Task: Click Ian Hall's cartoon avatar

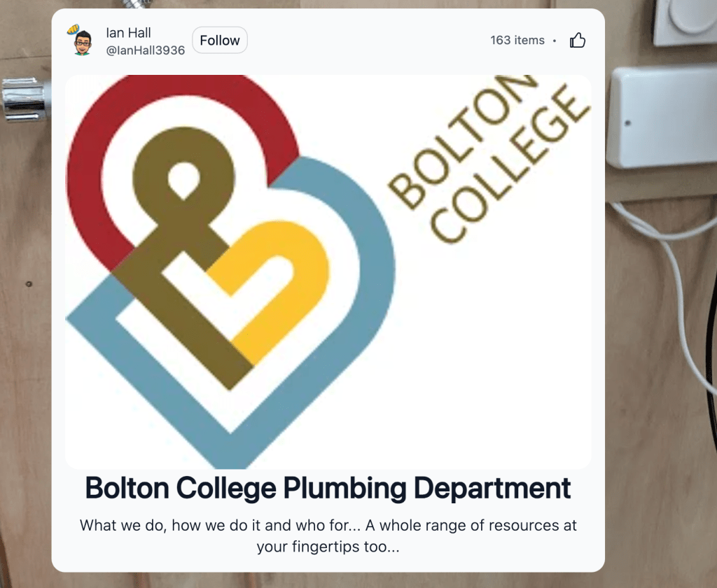Action: point(82,41)
